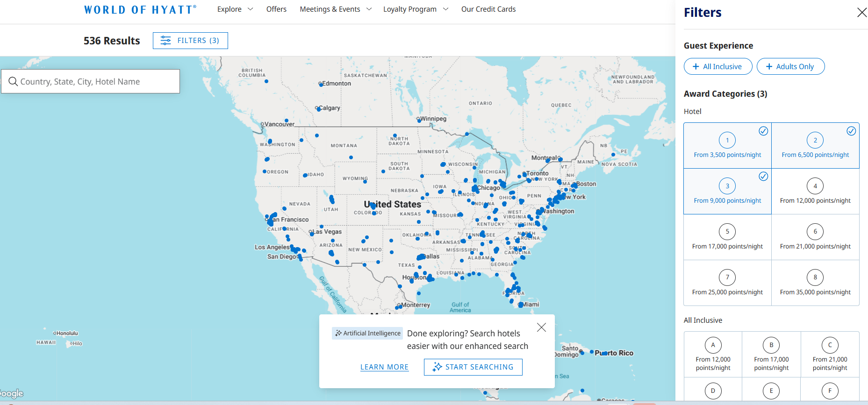Click the magnifier icon in search box

13,82
